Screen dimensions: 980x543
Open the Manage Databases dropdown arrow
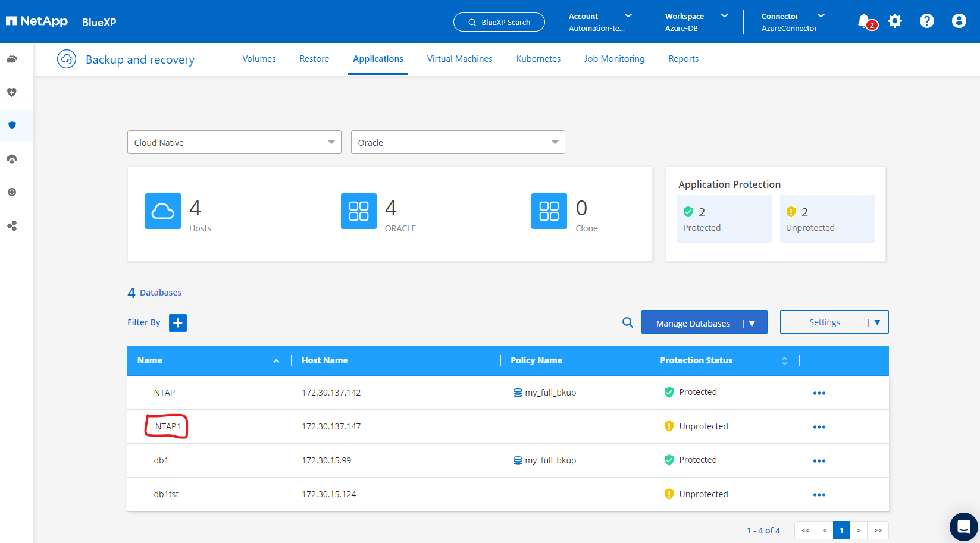pos(752,323)
